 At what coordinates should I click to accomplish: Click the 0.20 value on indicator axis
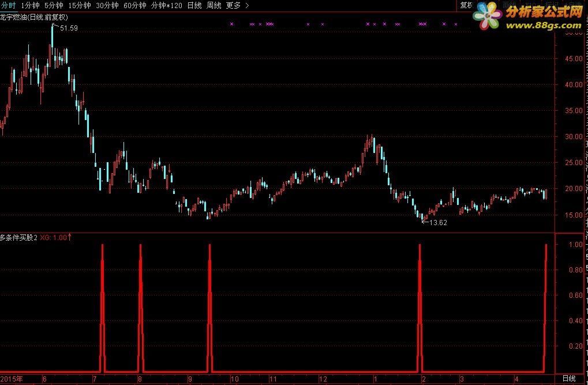click(576, 346)
